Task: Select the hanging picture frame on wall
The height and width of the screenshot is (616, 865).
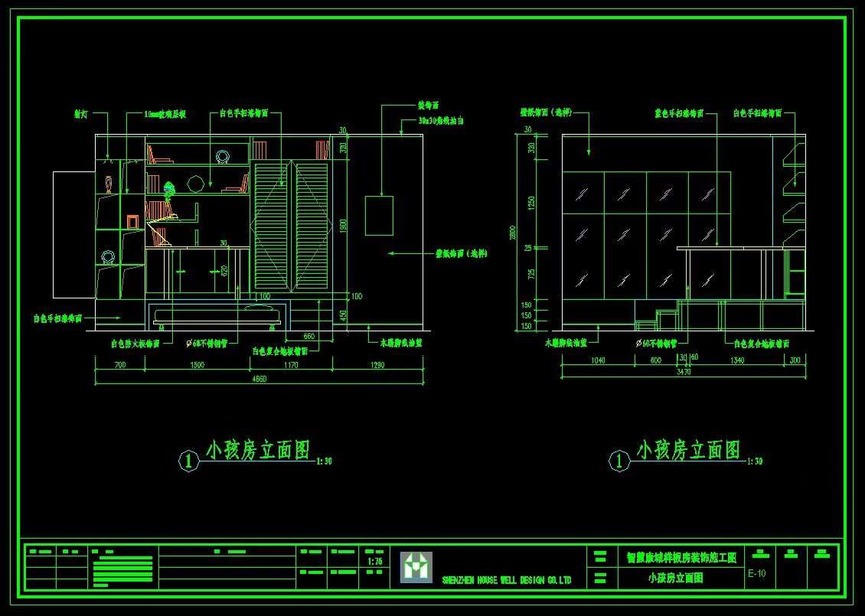Action: pos(378,215)
